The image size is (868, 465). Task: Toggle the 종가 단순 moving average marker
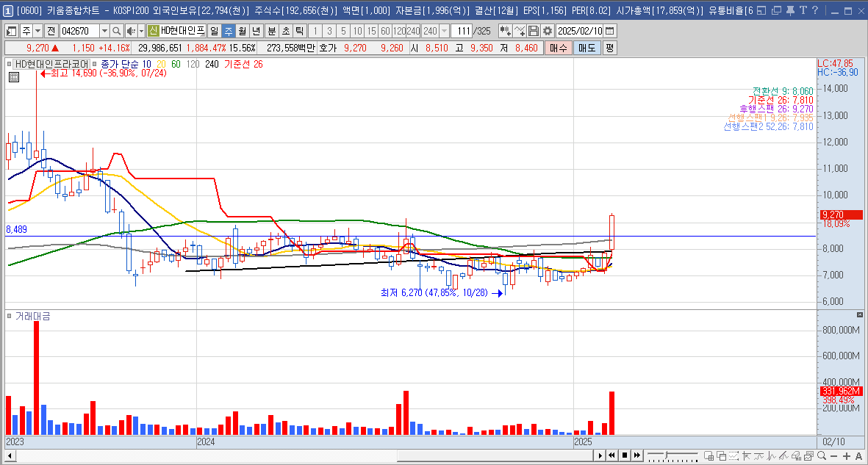click(96, 64)
